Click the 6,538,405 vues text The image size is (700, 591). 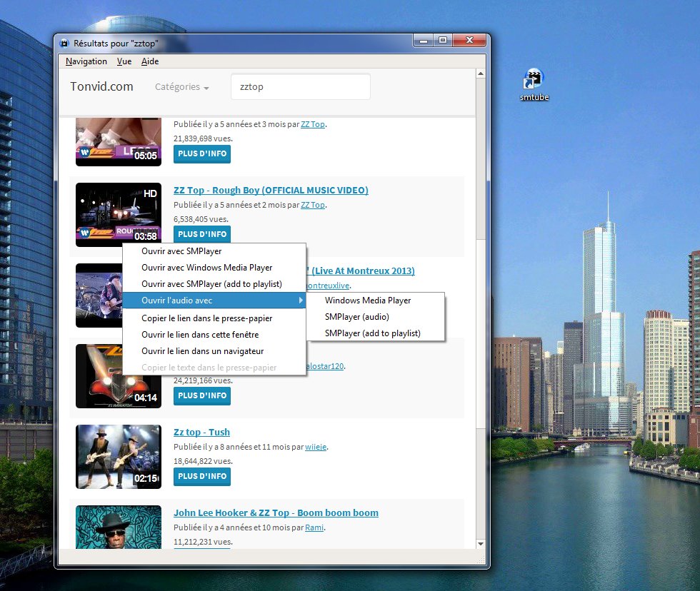coord(201,219)
